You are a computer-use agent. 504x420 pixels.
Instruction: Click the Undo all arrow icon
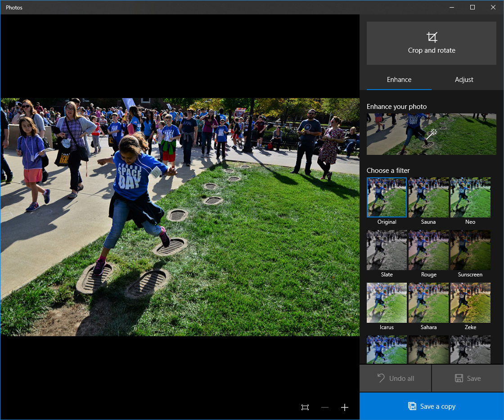381,378
